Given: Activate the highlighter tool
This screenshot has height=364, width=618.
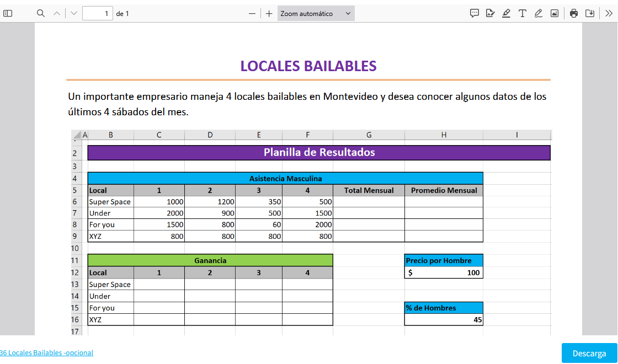Looking at the screenshot, I should point(506,13).
